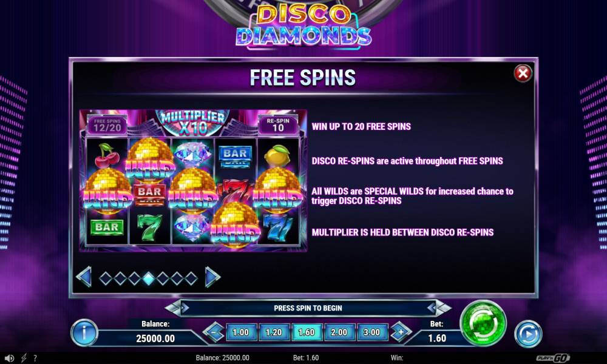Select the 2.00 bet value
607x364 pixels.
click(339, 332)
